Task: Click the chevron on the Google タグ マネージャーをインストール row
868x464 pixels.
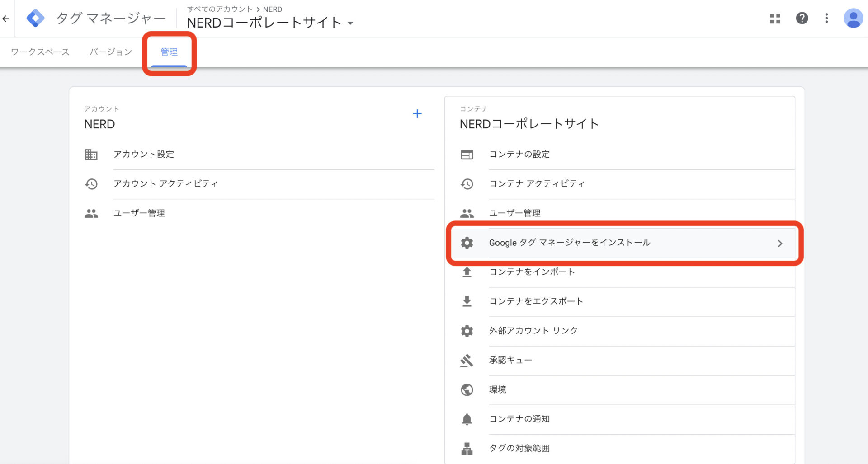Action: click(x=780, y=243)
